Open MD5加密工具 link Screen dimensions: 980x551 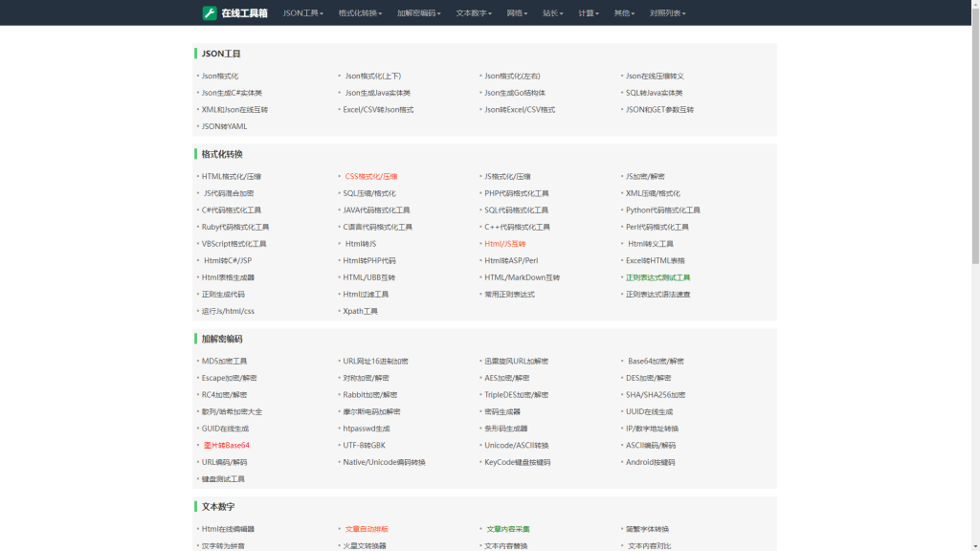tap(224, 362)
